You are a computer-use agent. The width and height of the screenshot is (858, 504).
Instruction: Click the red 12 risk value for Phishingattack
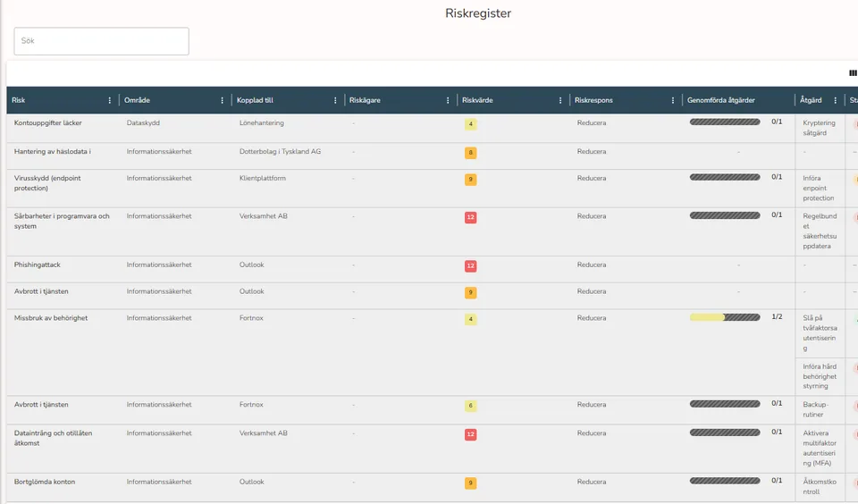click(x=470, y=266)
